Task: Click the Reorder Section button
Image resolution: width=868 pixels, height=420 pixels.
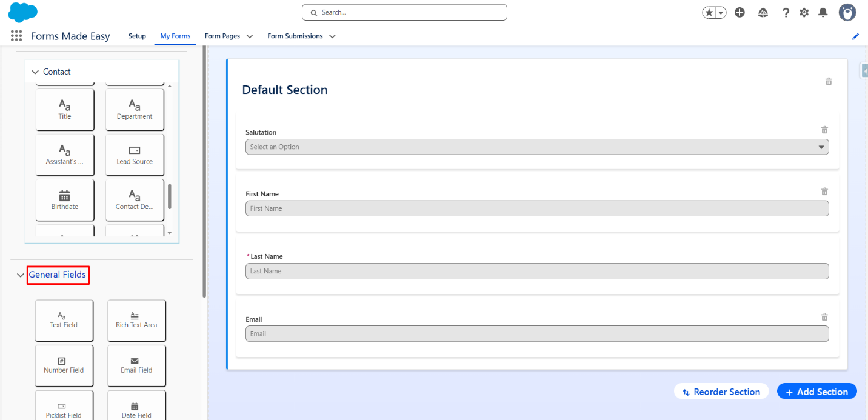Action: [x=721, y=392]
